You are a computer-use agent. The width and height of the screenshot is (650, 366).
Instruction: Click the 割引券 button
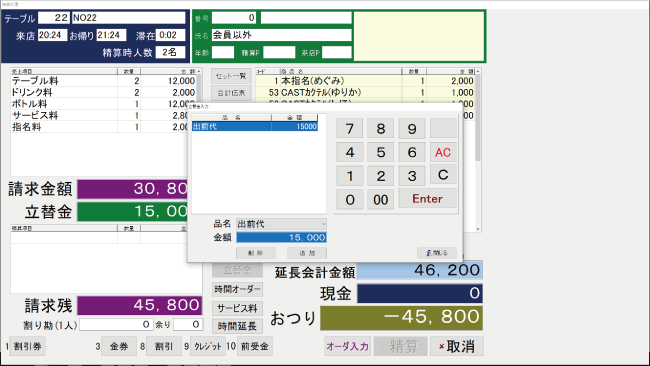(x=27, y=346)
